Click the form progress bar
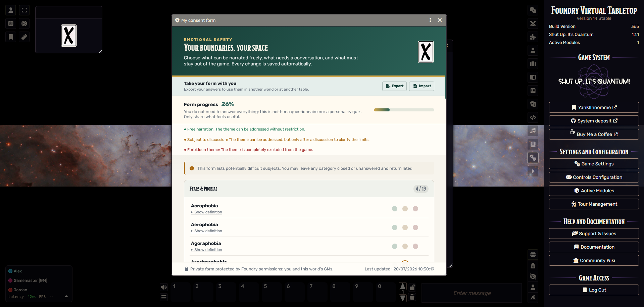Screen dimensions: 644x307 coord(404,110)
